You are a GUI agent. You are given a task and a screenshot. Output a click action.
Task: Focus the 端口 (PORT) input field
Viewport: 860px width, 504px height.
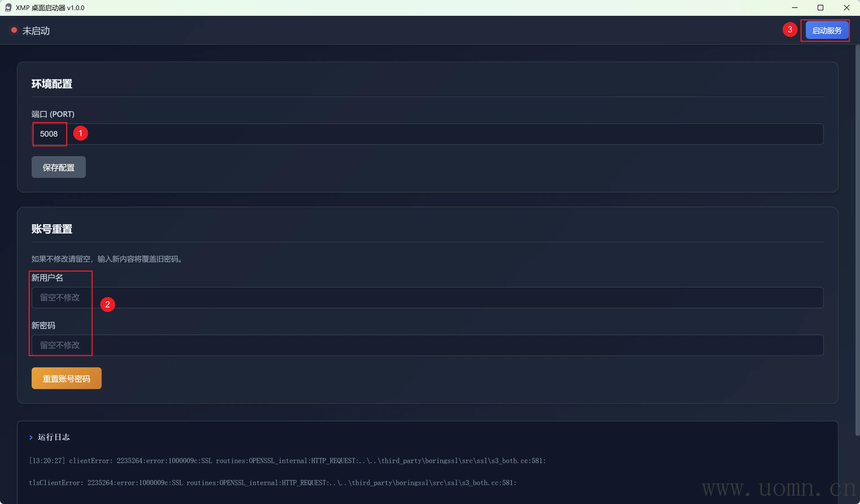coord(427,134)
